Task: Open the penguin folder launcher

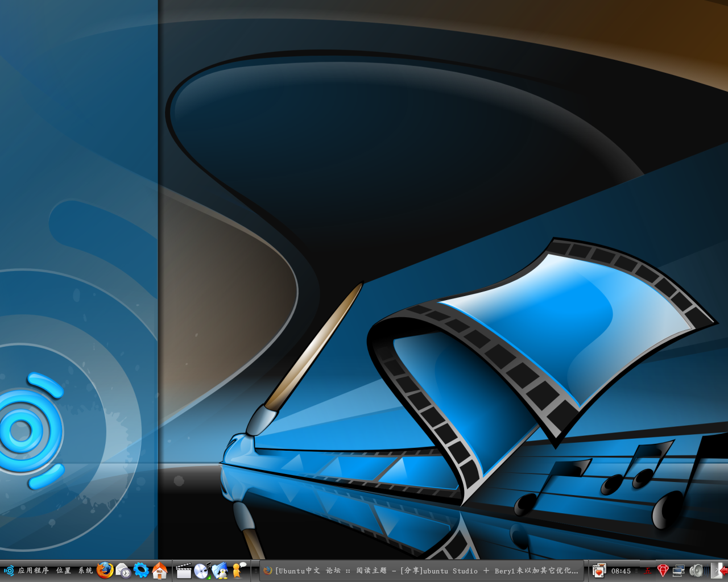Action: click(220, 570)
